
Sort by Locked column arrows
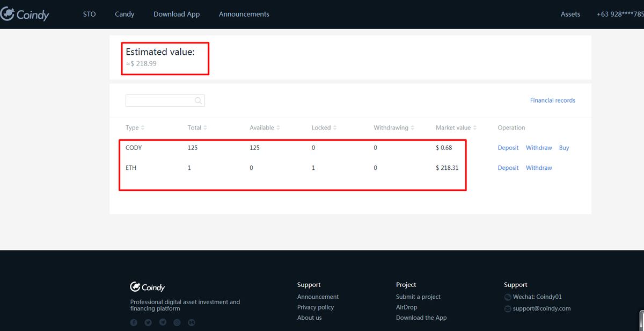[335, 128]
